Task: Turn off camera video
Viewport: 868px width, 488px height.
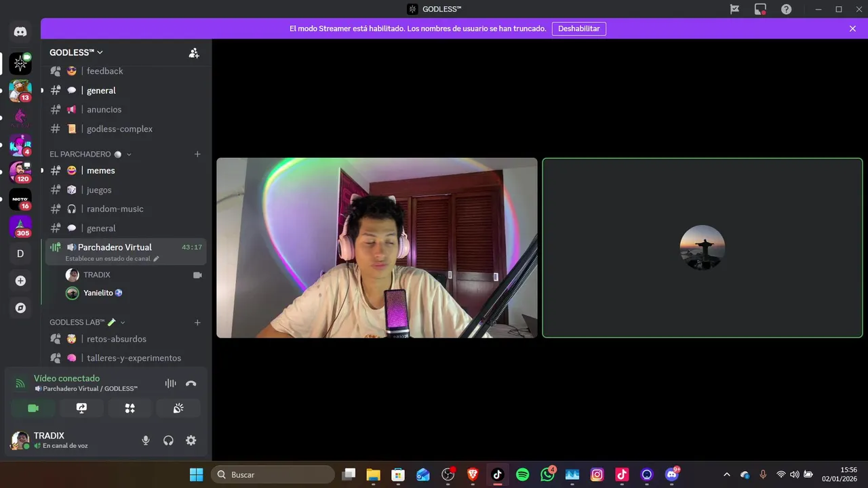Action: (x=33, y=408)
